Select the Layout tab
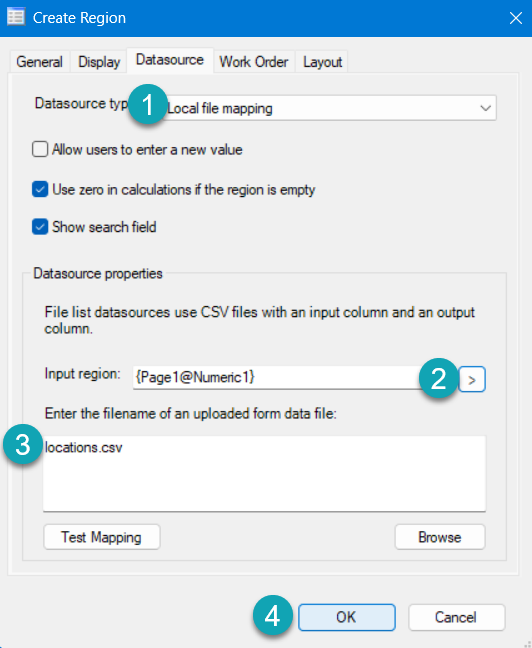Screen dimensions: 532x648 pyautogui.click(x=322, y=62)
